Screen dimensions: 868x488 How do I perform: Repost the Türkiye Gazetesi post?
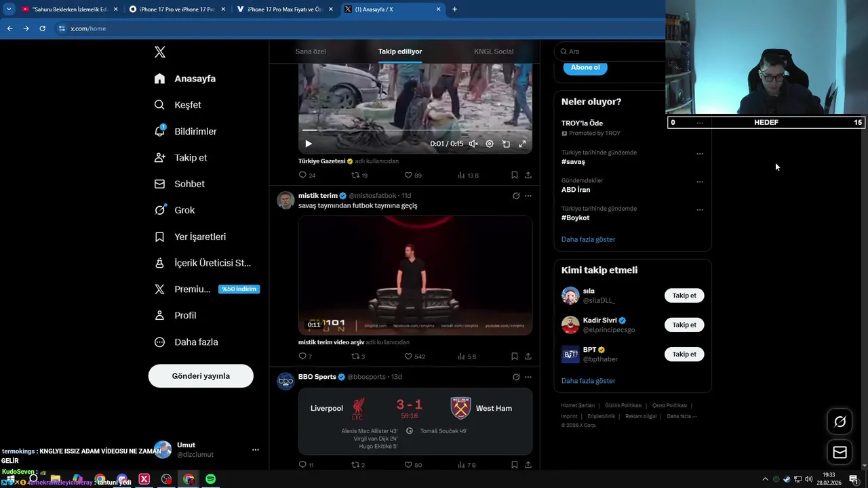coord(359,175)
